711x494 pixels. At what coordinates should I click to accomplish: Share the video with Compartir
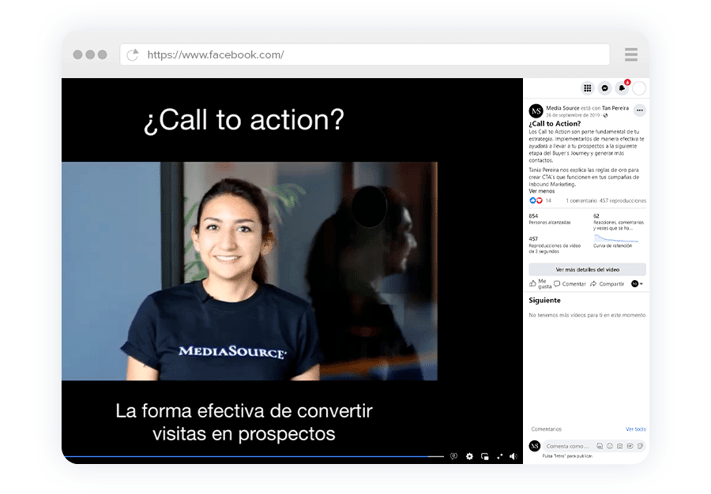click(607, 284)
